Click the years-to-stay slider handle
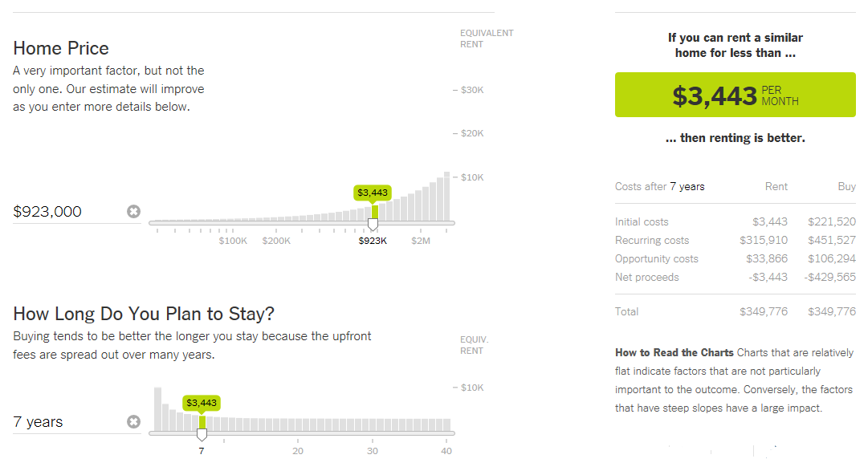Image resolution: width=868 pixels, height=471 pixels. pos(202,434)
